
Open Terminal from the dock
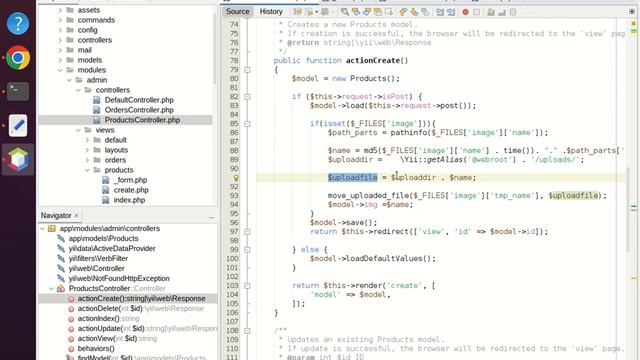coord(18,91)
